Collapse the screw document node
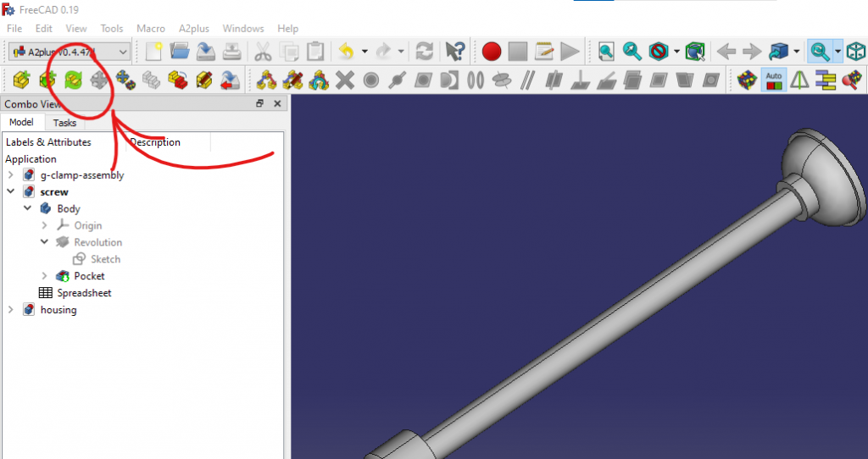The width and height of the screenshot is (868, 459). (10, 191)
